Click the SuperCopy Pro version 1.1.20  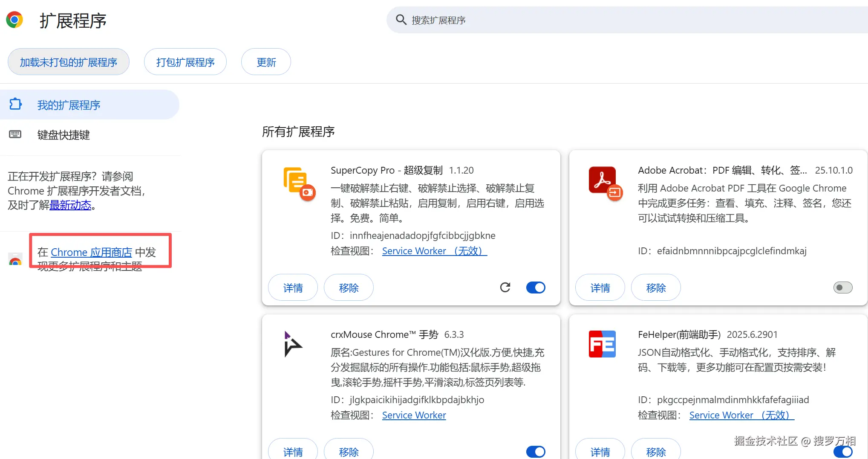tap(461, 170)
